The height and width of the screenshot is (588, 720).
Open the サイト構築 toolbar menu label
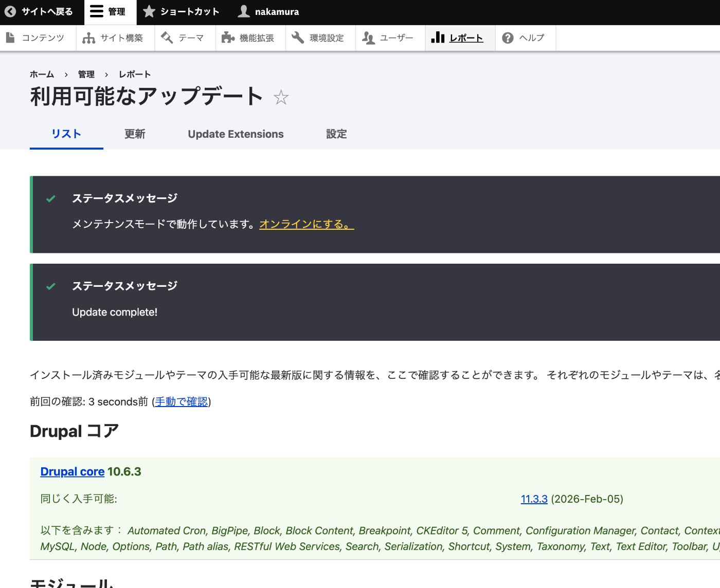tap(122, 38)
